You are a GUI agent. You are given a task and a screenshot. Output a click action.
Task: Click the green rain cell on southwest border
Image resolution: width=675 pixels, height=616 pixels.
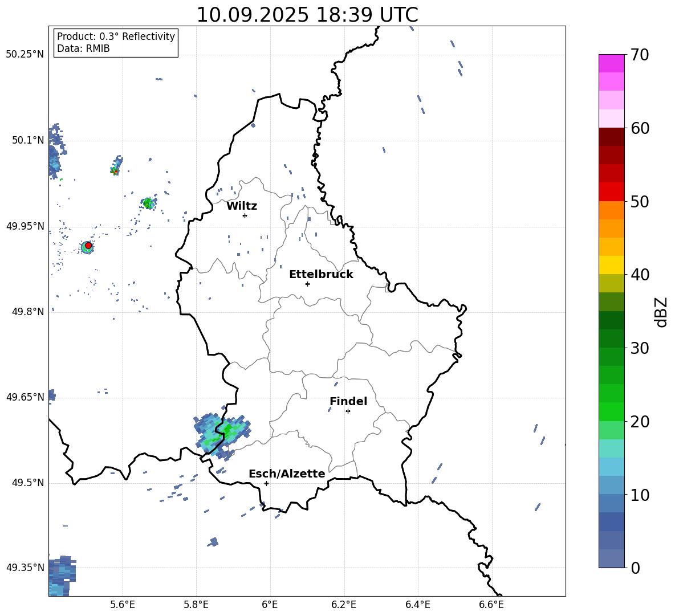[x=222, y=434]
